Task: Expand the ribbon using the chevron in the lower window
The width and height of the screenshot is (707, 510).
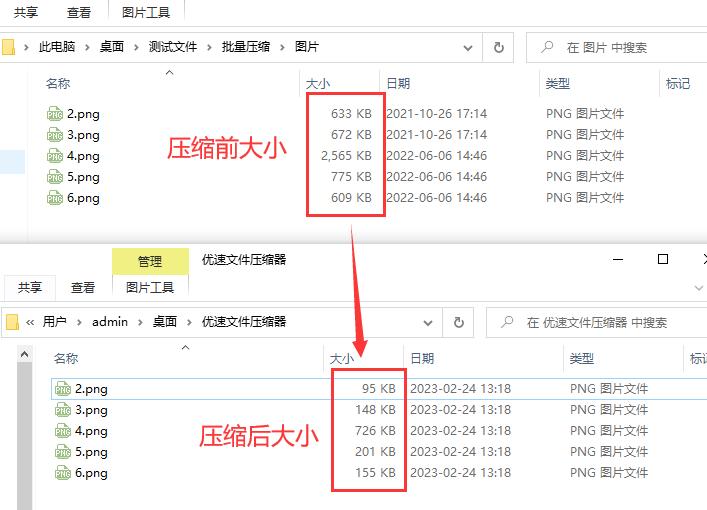Action: [x=698, y=288]
